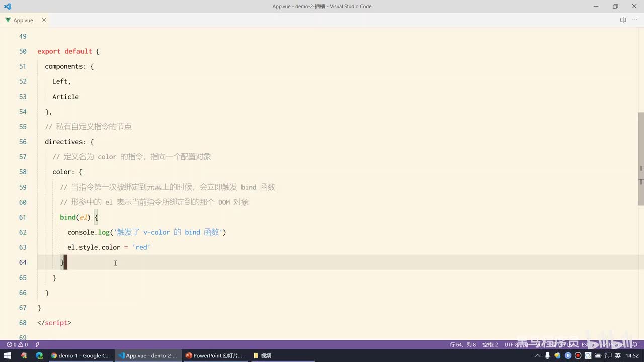Launch the red pinned taskbar app
Image resolution: width=644 pixels, height=362 pixels.
24,355
